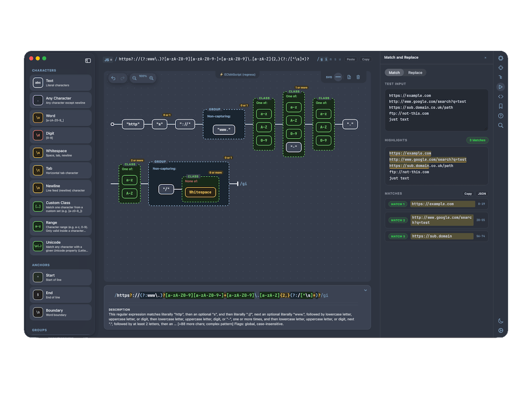
Task: Click the Copy button in regex bar
Action: pyautogui.click(x=365, y=59)
